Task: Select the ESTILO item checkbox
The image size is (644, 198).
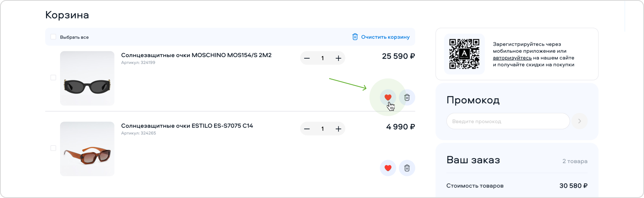Action: [x=53, y=148]
